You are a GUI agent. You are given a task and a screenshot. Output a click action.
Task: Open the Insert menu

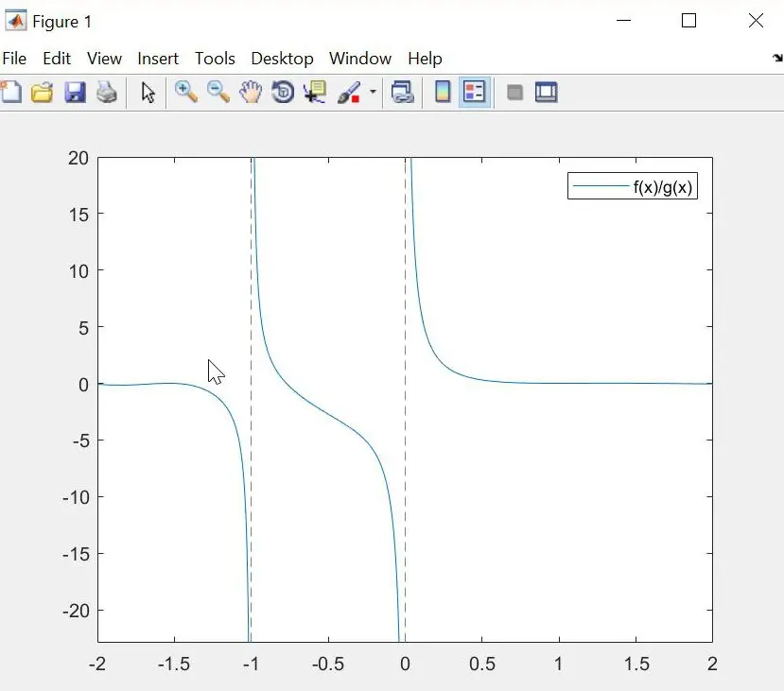(x=158, y=59)
